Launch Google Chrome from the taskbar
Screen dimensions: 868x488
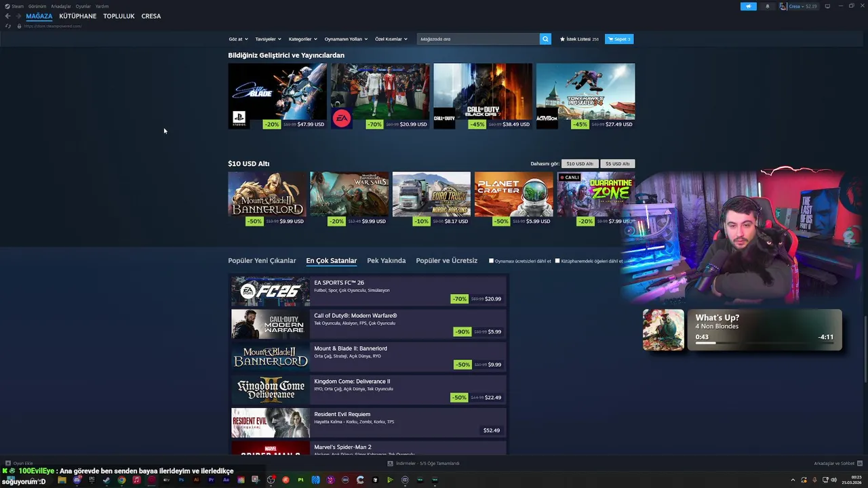(x=121, y=480)
